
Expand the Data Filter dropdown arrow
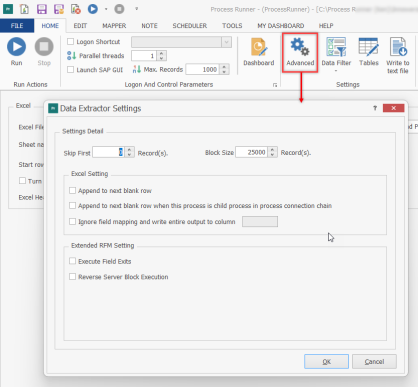(336, 71)
